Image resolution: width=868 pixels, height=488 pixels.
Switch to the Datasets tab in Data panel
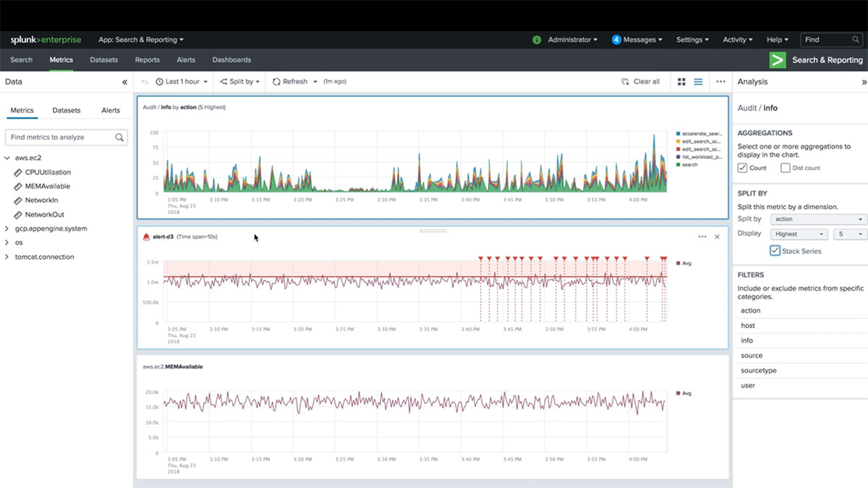(67, 111)
